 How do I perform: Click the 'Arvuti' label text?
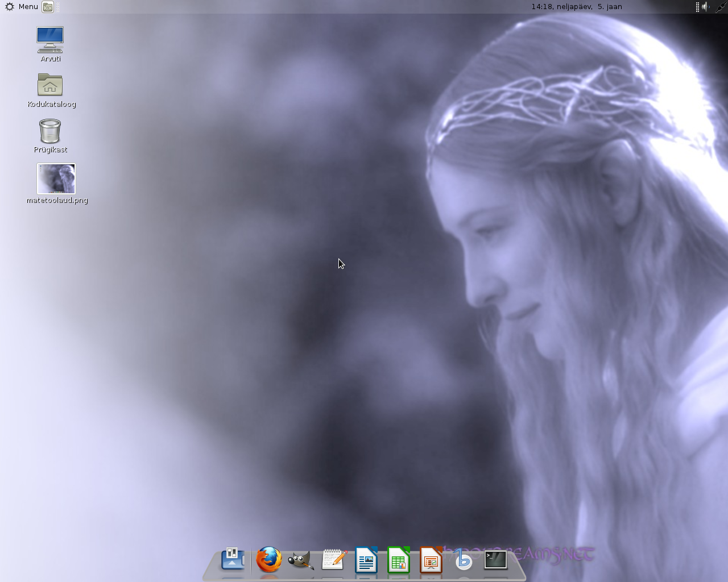[51, 59]
